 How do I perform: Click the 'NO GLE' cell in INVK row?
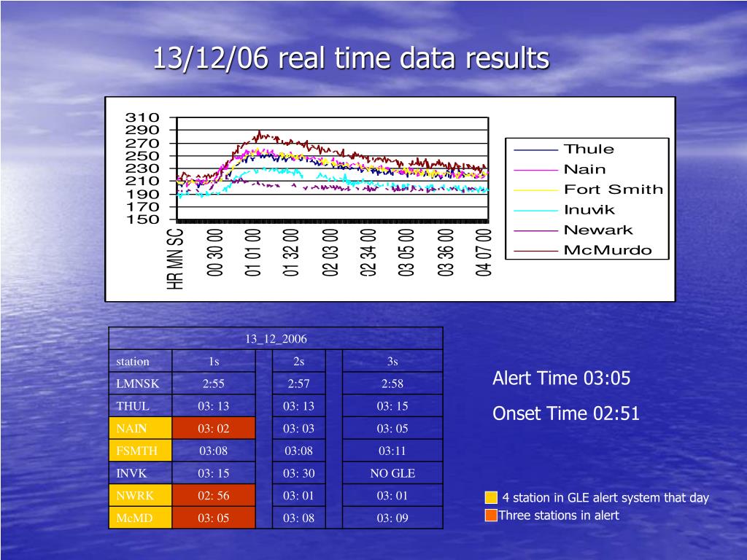pos(392,472)
